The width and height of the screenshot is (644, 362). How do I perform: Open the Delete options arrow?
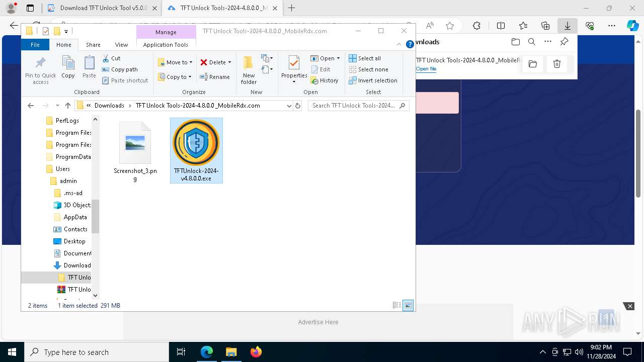coord(230,62)
